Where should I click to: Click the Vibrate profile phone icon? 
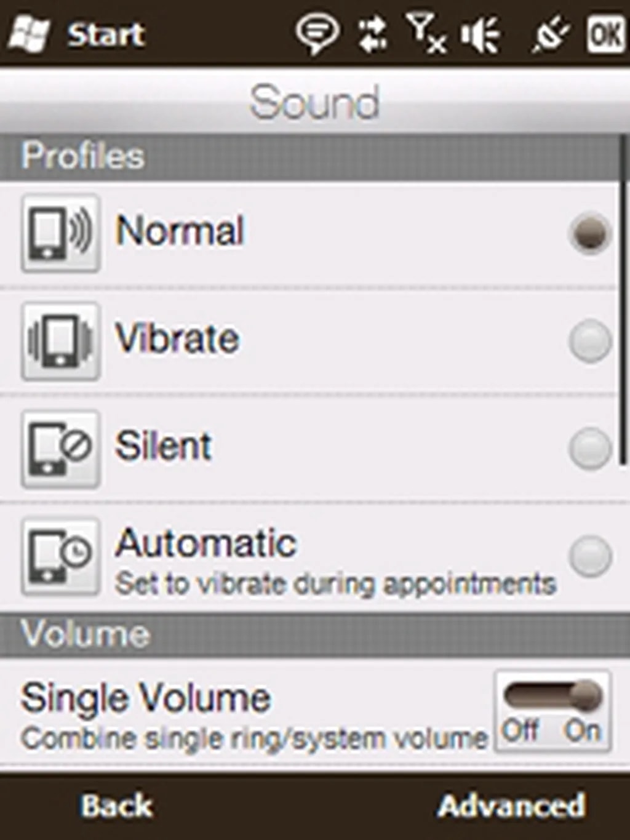tap(60, 341)
